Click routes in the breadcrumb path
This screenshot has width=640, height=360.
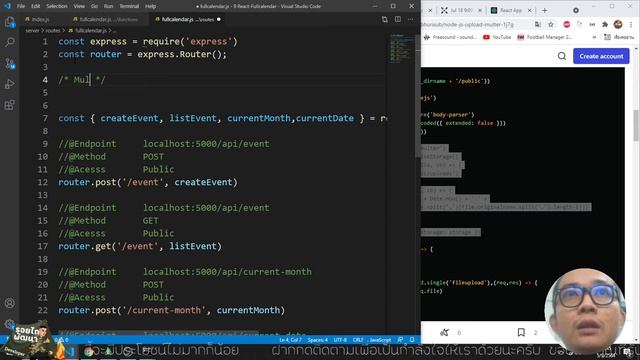(x=53, y=31)
